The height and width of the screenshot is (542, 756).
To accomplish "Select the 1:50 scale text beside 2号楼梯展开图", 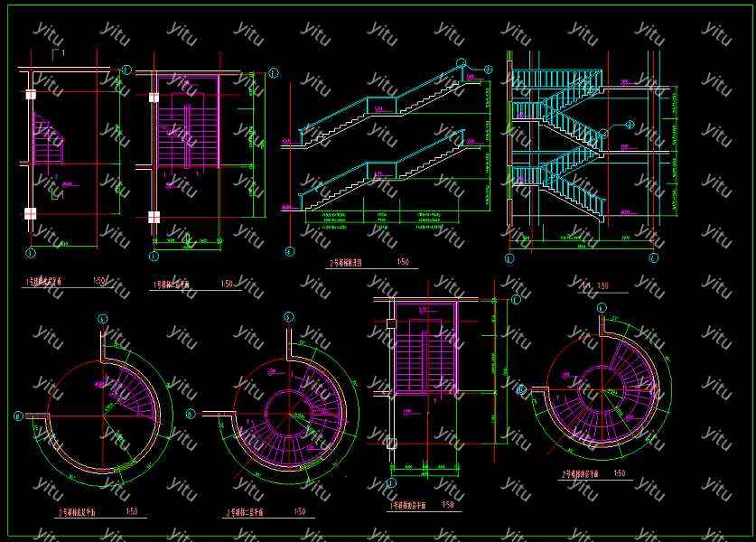I will click(403, 262).
